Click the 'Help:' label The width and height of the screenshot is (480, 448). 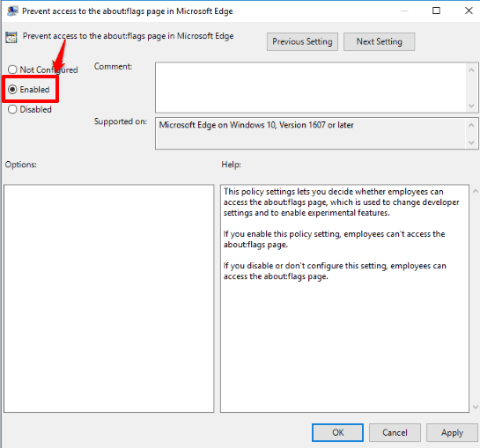[231, 165]
